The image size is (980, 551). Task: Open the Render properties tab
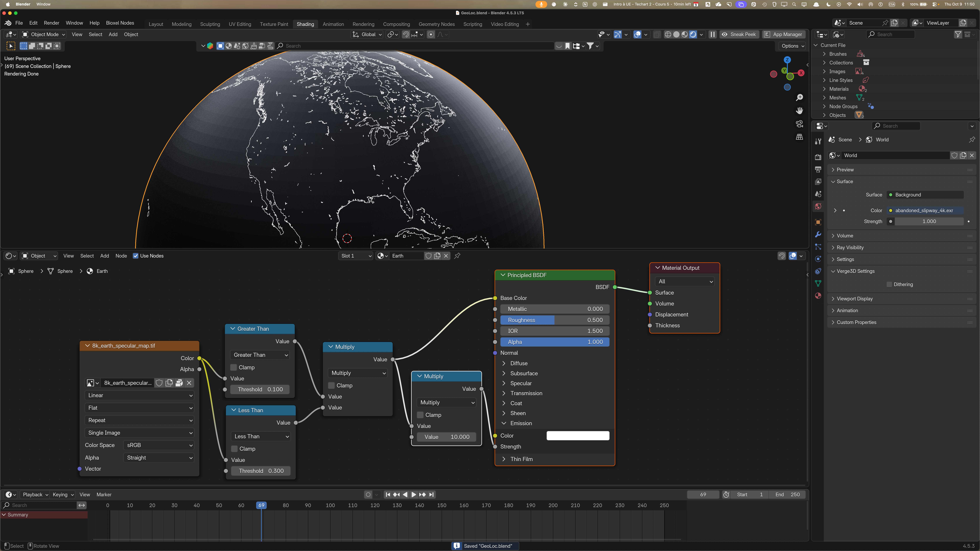click(818, 157)
